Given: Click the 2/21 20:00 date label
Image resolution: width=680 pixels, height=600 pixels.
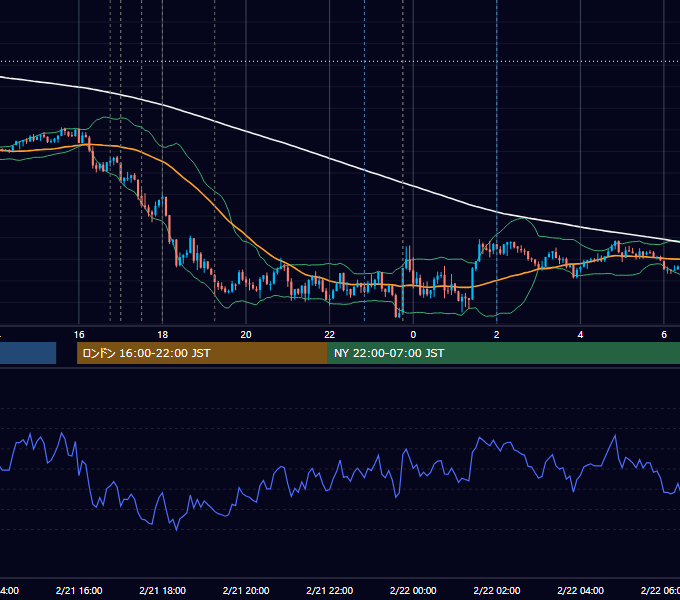Looking at the screenshot, I should tap(246, 590).
